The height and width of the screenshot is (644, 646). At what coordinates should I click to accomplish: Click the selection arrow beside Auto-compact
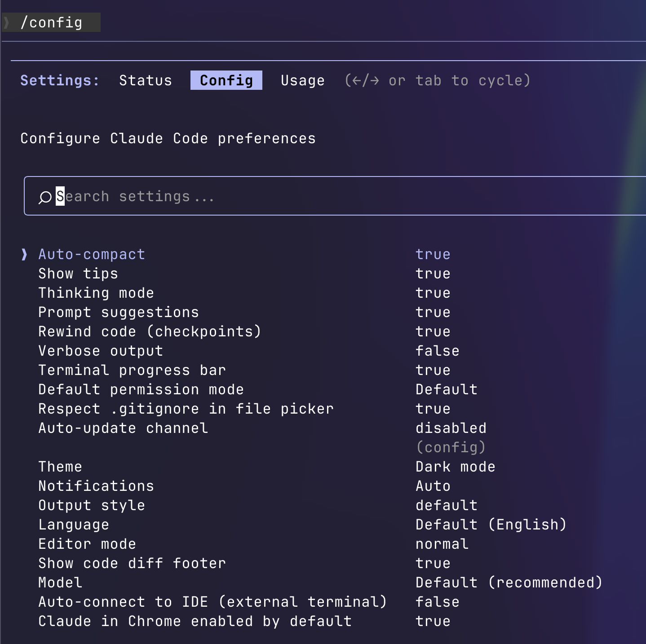click(24, 255)
